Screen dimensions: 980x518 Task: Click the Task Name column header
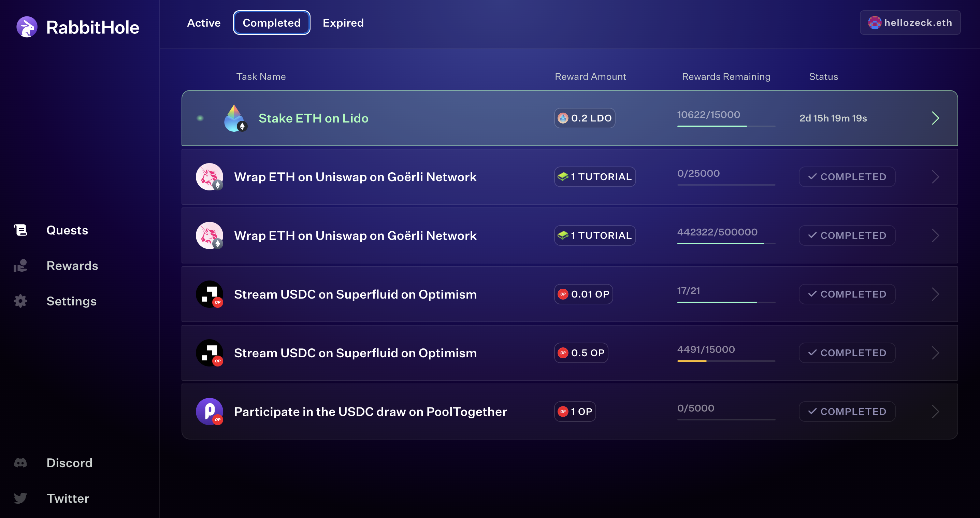(x=261, y=76)
